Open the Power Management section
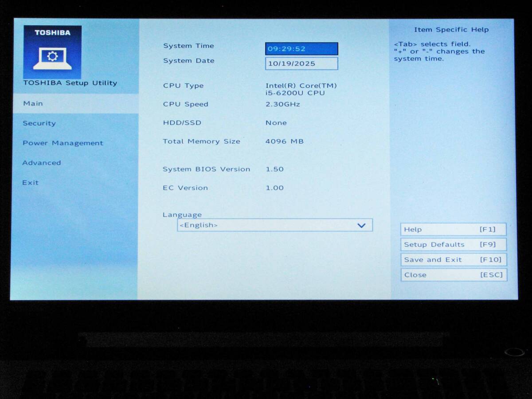The image size is (532, 399). click(x=63, y=143)
